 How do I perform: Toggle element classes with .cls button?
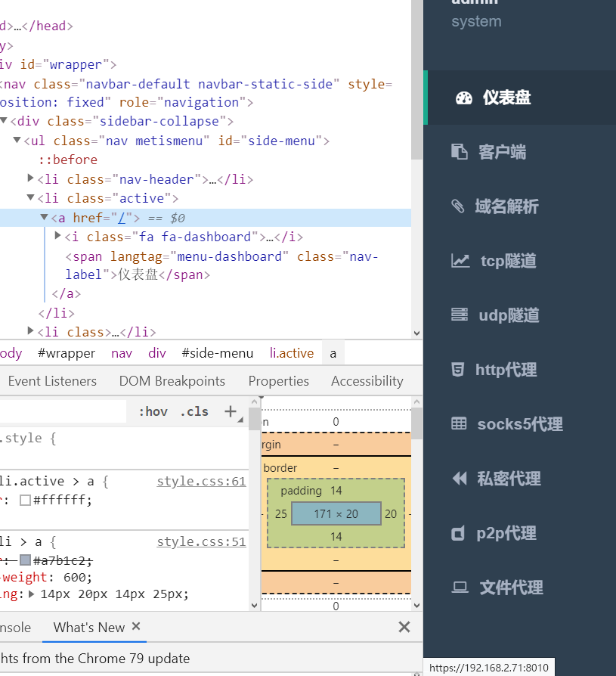pos(193,411)
